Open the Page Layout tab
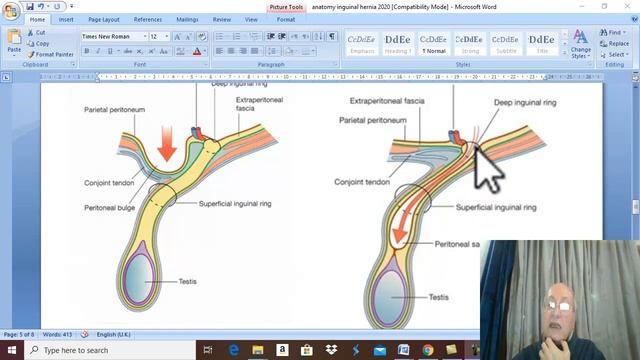This screenshot has width=640, height=360. (x=104, y=20)
